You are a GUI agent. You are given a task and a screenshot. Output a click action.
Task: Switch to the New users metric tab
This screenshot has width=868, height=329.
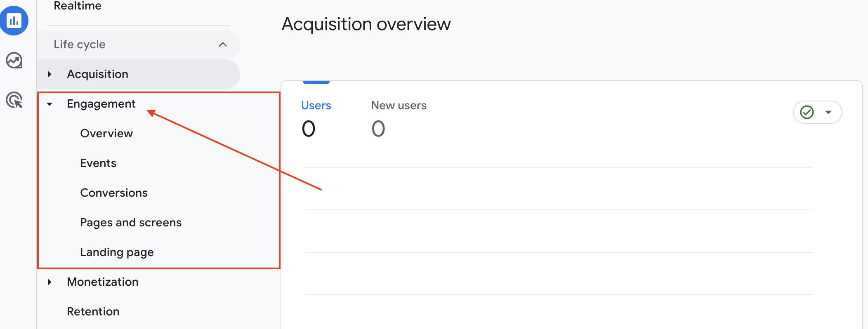(x=399, y=105)
